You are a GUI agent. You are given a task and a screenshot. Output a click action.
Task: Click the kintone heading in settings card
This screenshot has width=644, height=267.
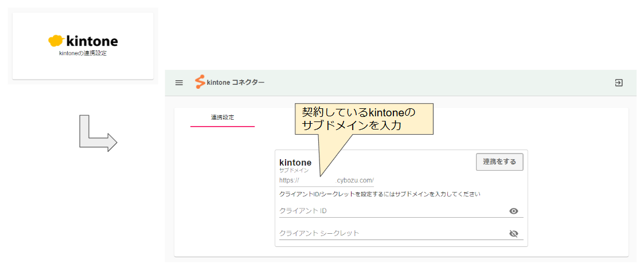[x=295, y=163]
